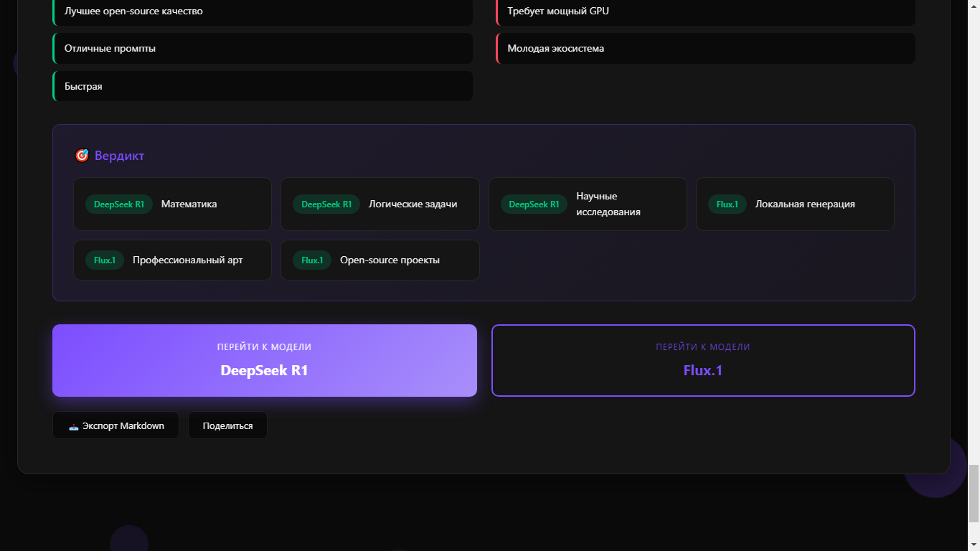The width and height of the screenshot is (980, 551).
Task: Select the Локальная генерация verdict card
Action: 795,204
